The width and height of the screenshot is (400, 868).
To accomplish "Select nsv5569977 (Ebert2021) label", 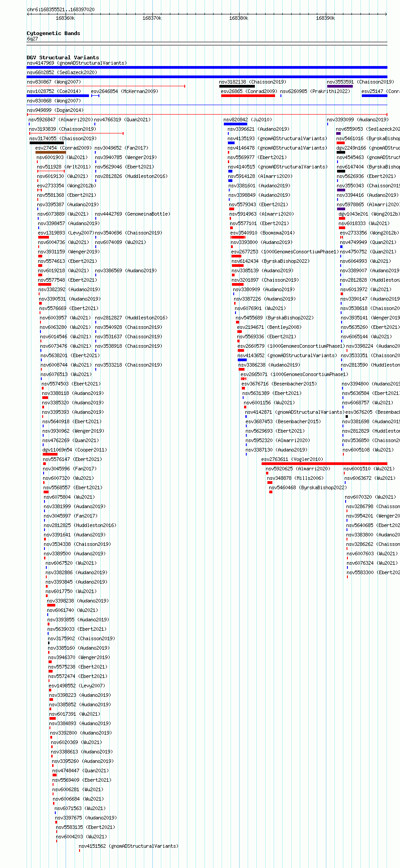I will [x=258, y=157].
